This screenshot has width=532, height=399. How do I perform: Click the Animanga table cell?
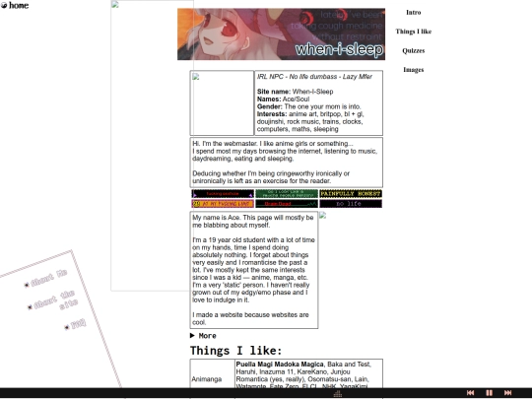click(x=213, y=379)
